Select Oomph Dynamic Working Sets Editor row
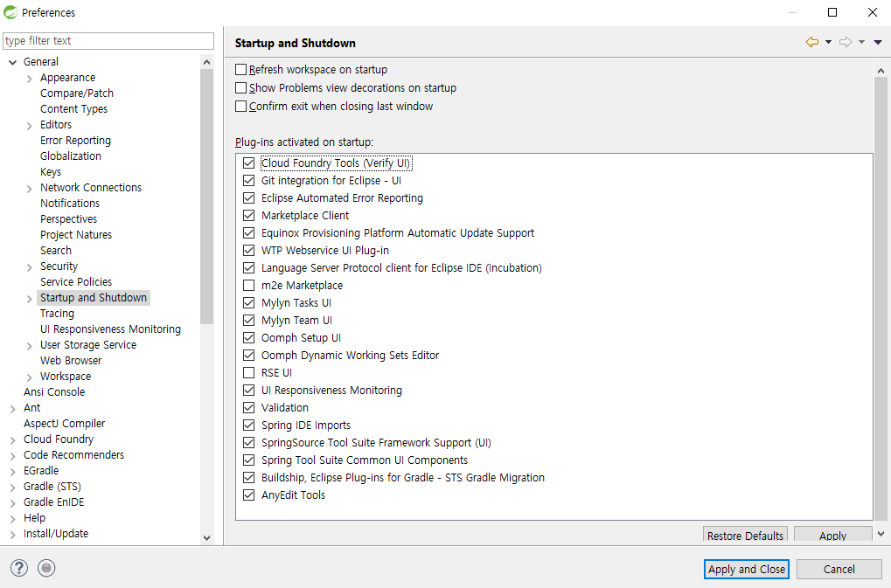891x588 pixels. (350, 356)
